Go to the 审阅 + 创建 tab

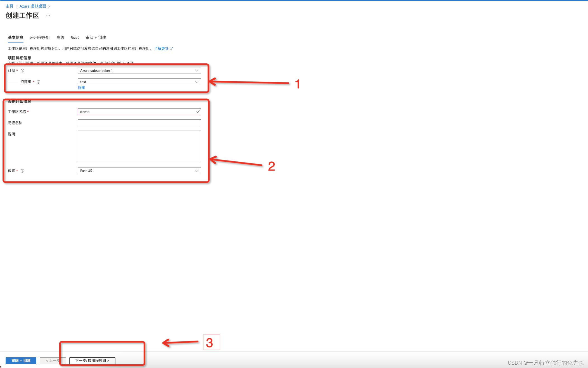(x=96, y=37)
